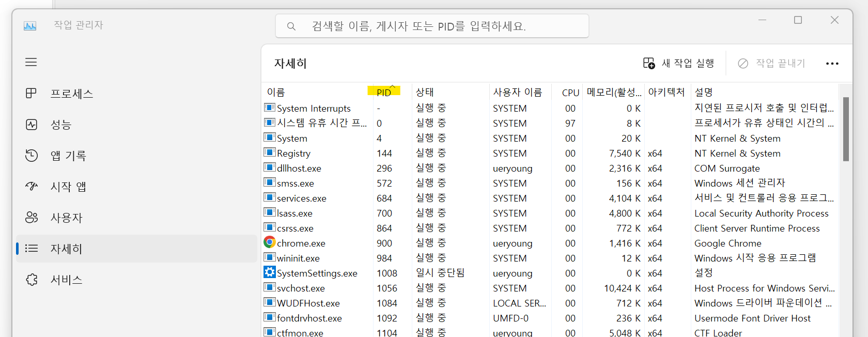Click PID value 1008
868x337 pixels.
coord(387,273)
